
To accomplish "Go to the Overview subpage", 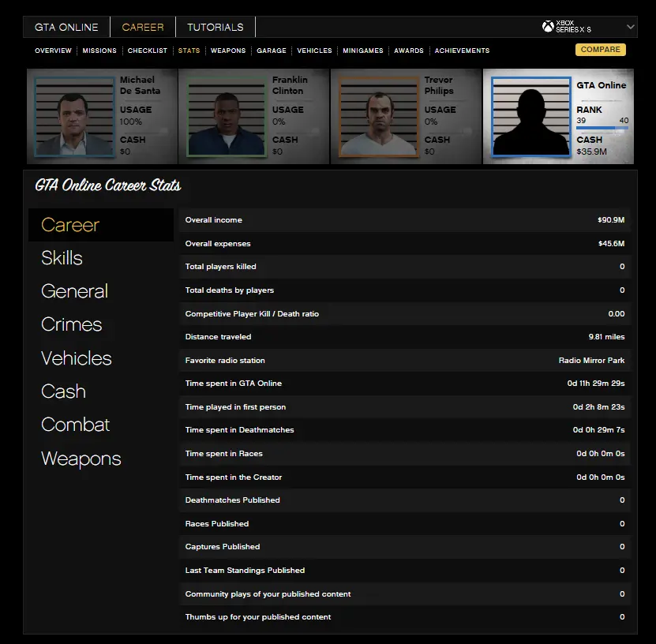I will (x=53, y=51).
